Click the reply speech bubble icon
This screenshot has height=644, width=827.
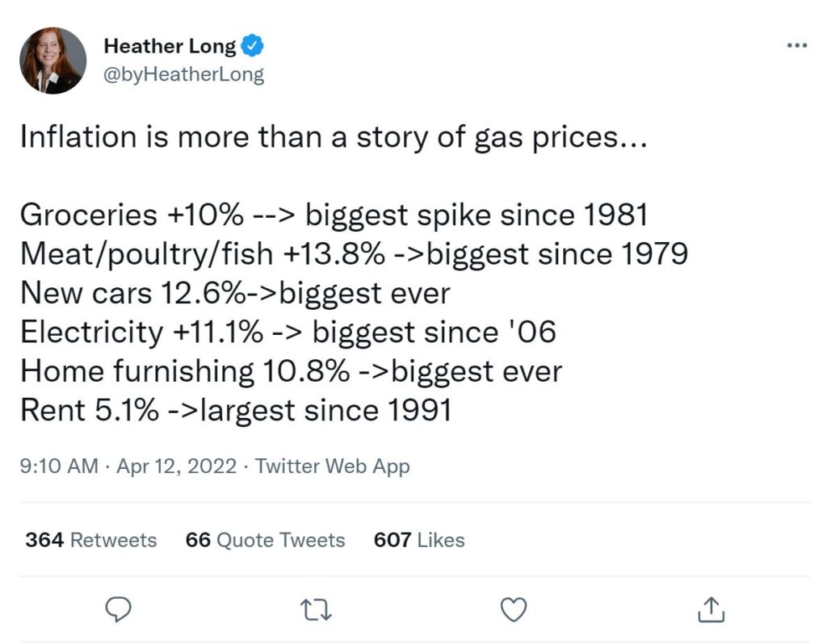click(120, 608)
